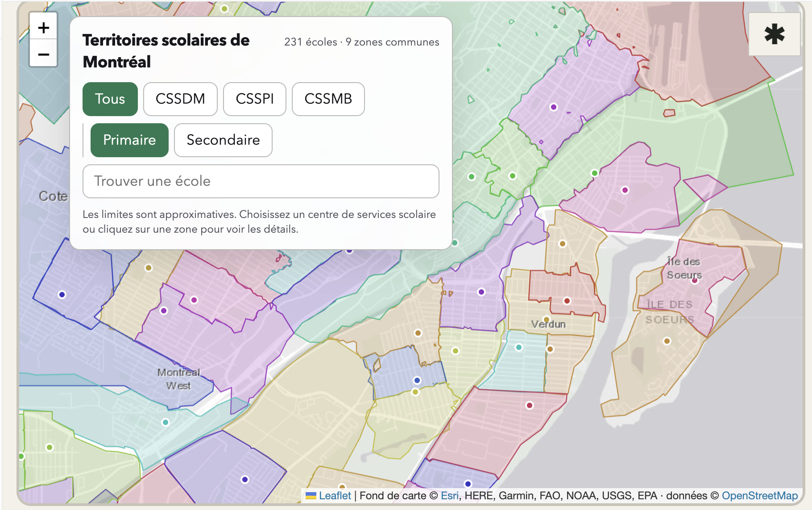Image resolution: width=812 pixels, height=510 pixels.
Task: Click teal school marker below Montreal West
Action: click(x=166, y=422)
